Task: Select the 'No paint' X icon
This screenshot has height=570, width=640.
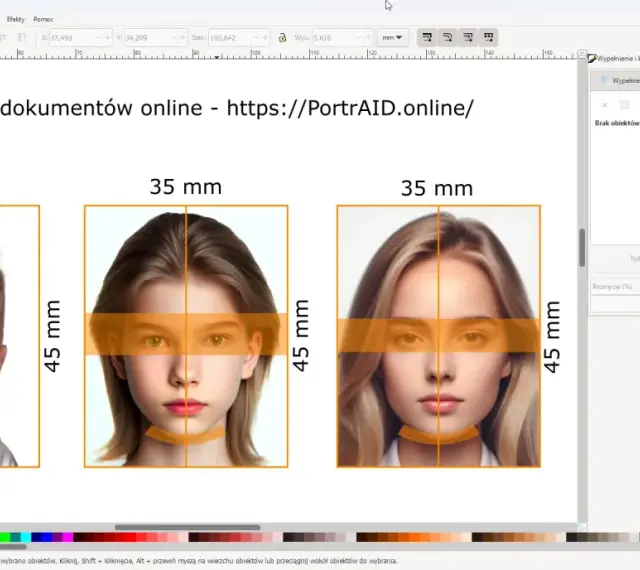Action: point(604,105)
